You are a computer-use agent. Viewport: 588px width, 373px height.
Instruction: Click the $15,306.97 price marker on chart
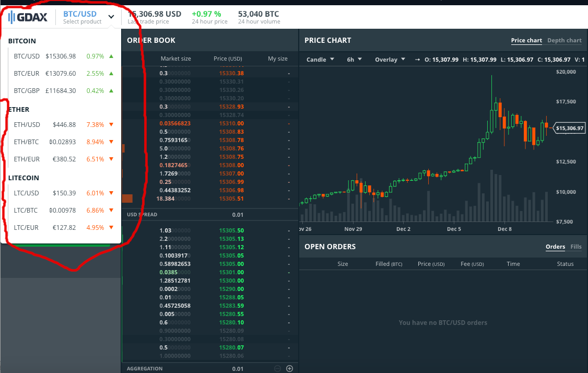point(569,129)
